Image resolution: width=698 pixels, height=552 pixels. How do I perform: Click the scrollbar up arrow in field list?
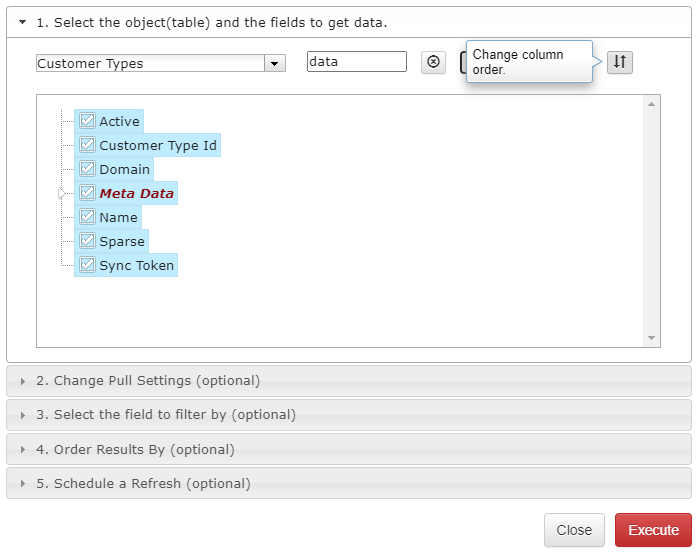pos(651,104)
